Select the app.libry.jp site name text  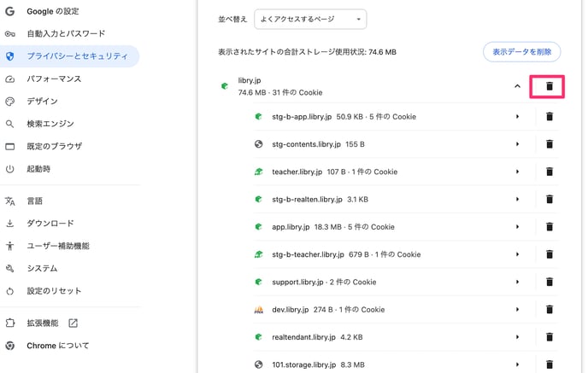pyautogui.click(x=291, y=227)
